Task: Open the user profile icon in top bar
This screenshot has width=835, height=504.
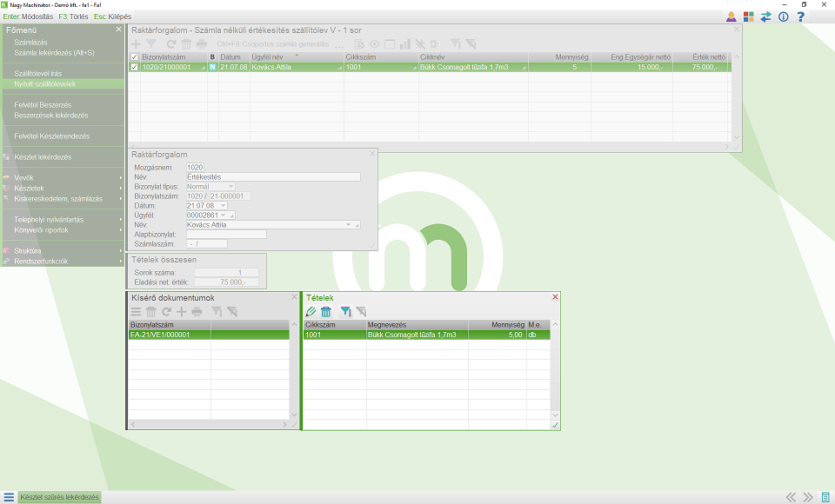Action: click(x=731, y=17)
